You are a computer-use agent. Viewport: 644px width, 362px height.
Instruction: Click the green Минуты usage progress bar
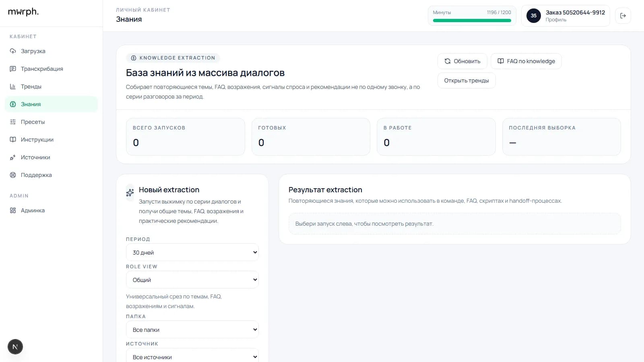click(472, 21)
